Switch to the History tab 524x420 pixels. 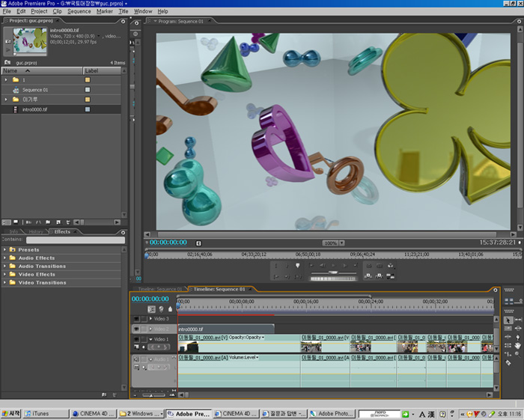pos(36,232)
